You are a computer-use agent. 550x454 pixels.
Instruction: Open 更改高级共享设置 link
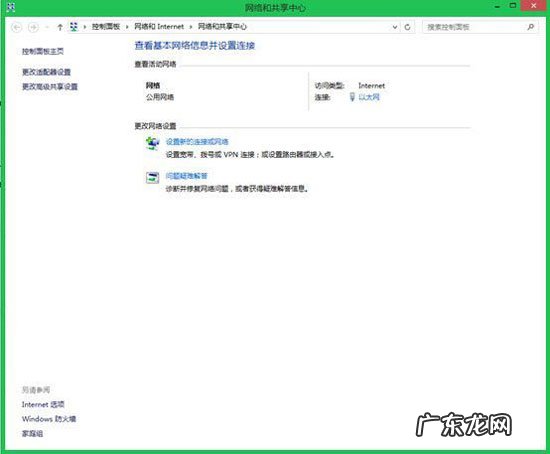click(x=50, y=87)
